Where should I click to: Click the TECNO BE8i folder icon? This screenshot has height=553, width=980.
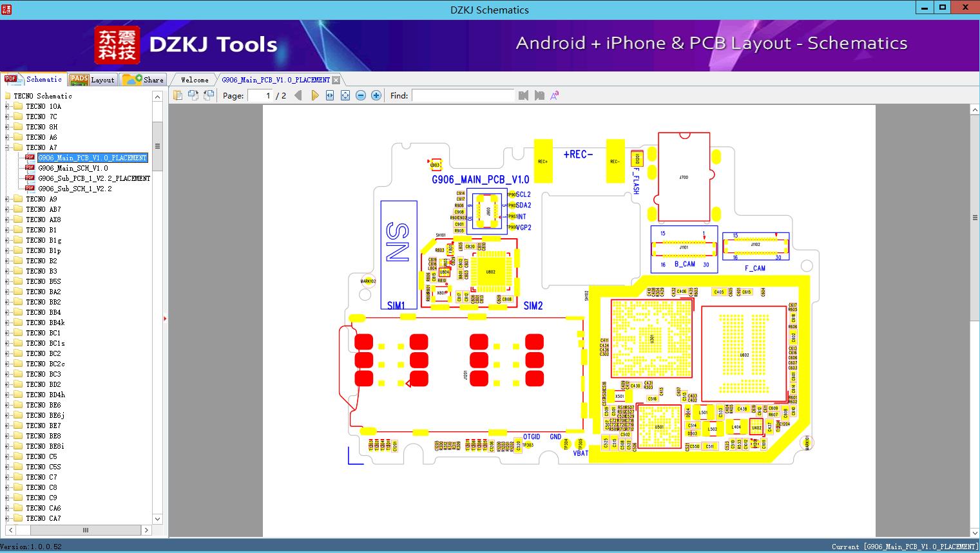[18, 446]
